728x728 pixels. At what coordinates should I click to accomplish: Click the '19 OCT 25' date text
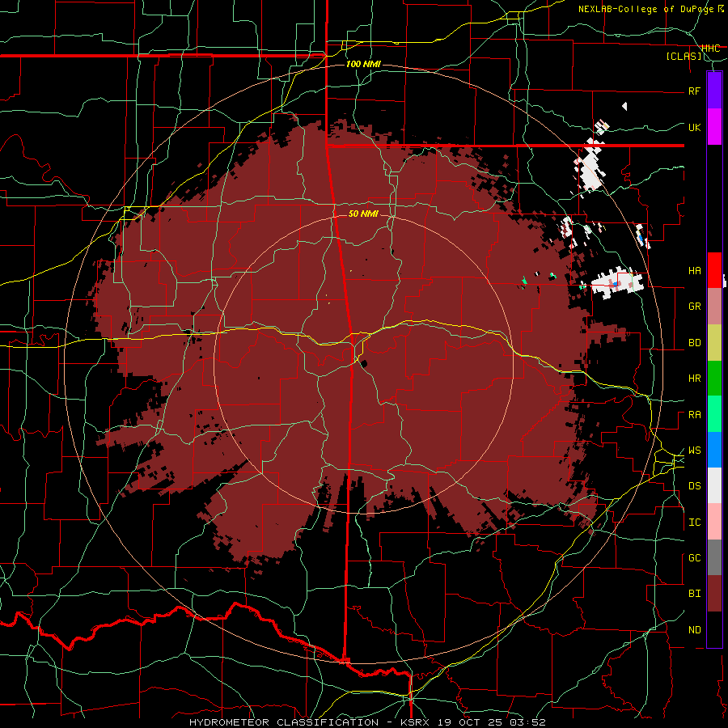(x=470, y=722)
